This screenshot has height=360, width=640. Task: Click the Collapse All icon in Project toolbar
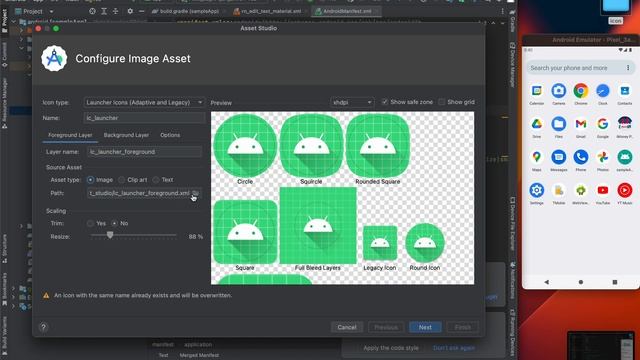point(116,11)
